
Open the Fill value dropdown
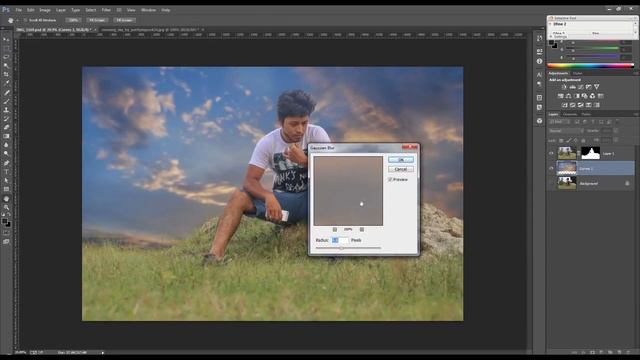[x=615, y=140]
